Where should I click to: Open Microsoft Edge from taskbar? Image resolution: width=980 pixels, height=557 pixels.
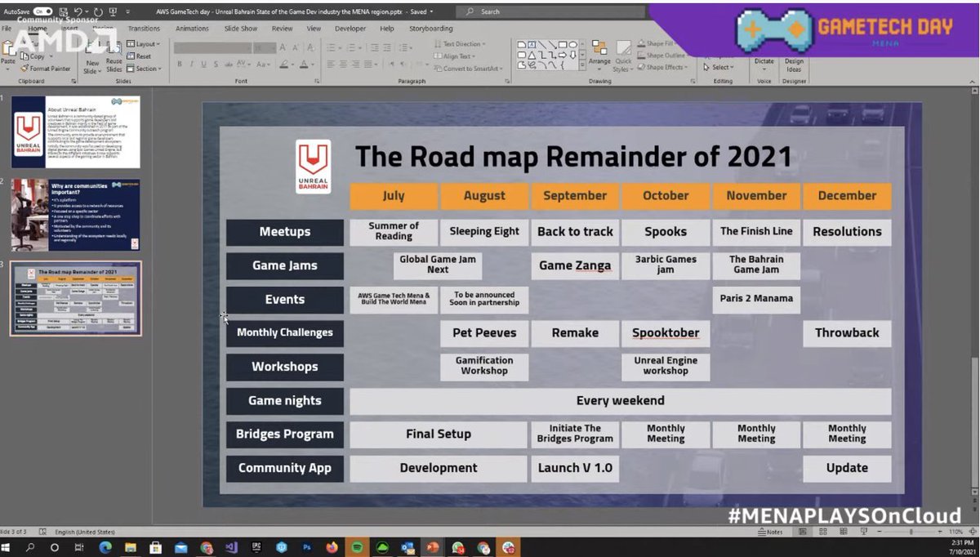tap(105, 548)
